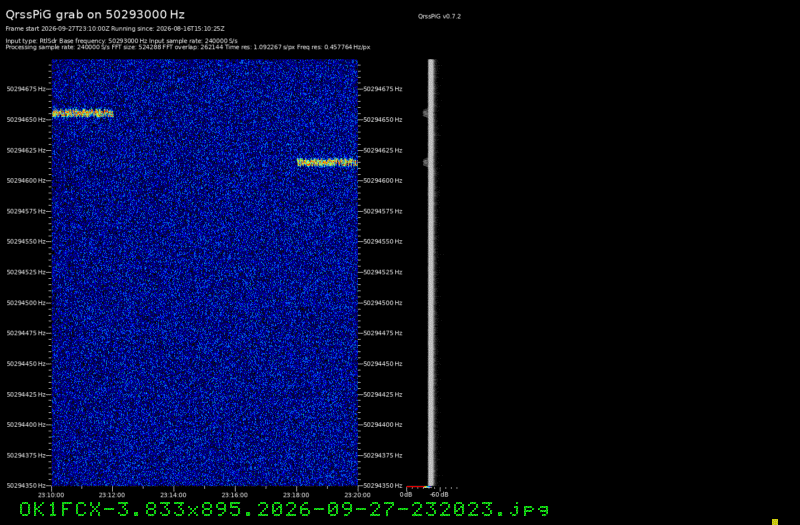Screen dimensions: 800x525
Task: Click the yellow signal trace near 50294615 Hz
Action: coord(327,162)
